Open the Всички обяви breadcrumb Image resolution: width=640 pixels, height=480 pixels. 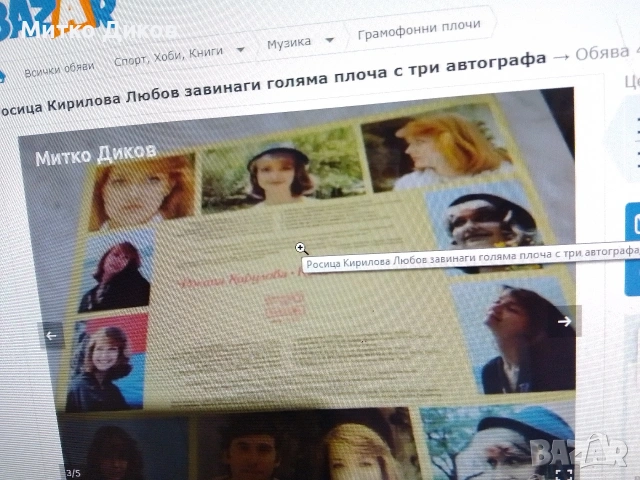[x=59, y=70]
